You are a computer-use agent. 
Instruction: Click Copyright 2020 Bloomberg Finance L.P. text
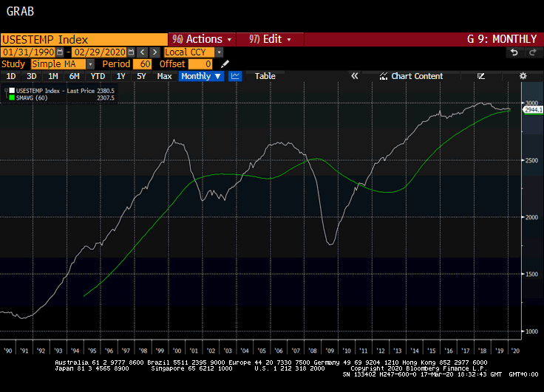pos(418,368)
